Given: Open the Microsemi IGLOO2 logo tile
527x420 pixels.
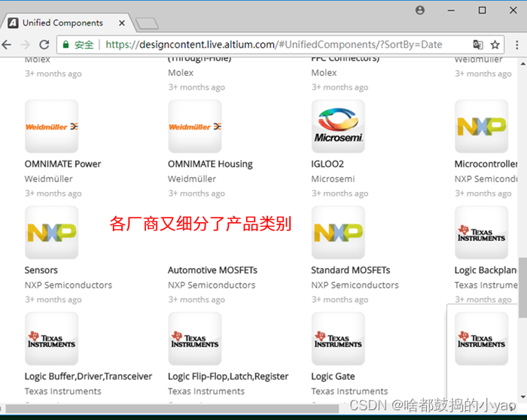Looking at the screenshot, I should [x=338, y=126].
